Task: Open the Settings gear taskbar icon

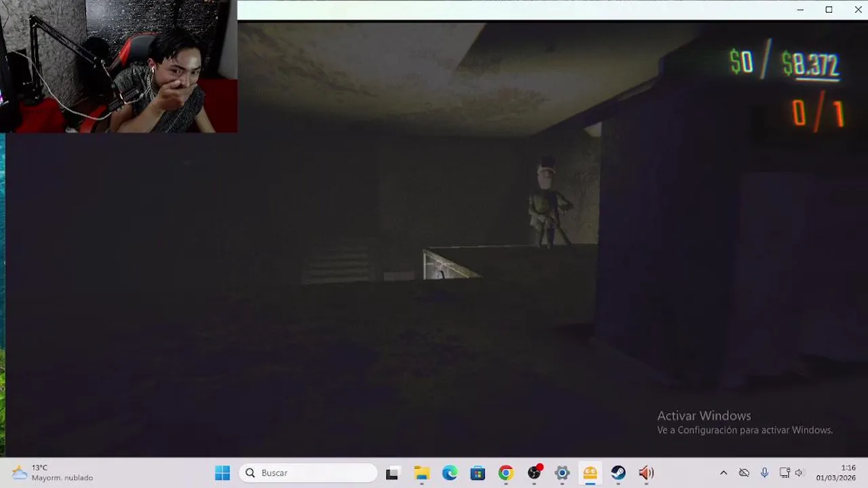Action: [x=562, y=473]
